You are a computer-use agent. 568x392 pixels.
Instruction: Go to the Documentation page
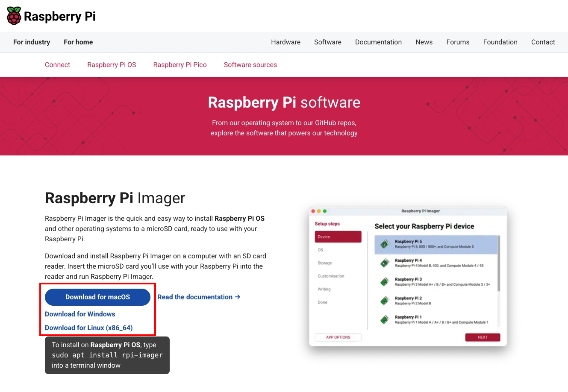tap(378, 42)
